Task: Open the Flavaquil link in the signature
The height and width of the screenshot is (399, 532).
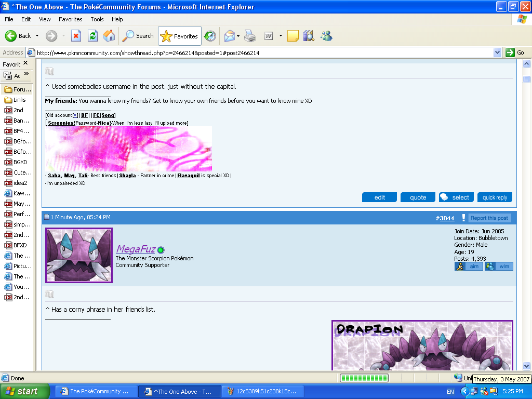Action: point(189,176)
